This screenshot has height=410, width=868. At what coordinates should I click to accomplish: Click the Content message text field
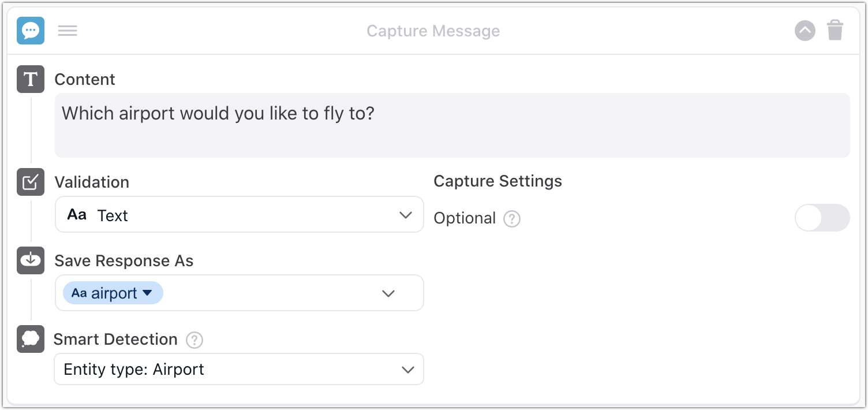click(x=452, y=125)
